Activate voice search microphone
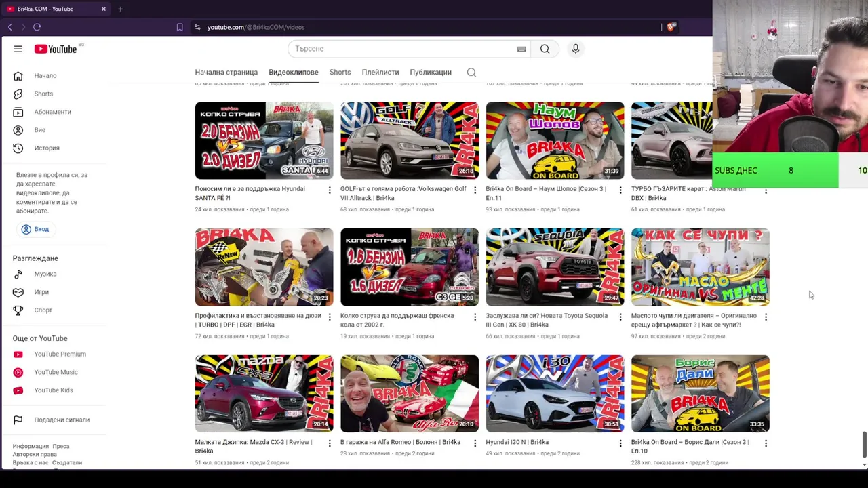 click(x=576, y=49)
